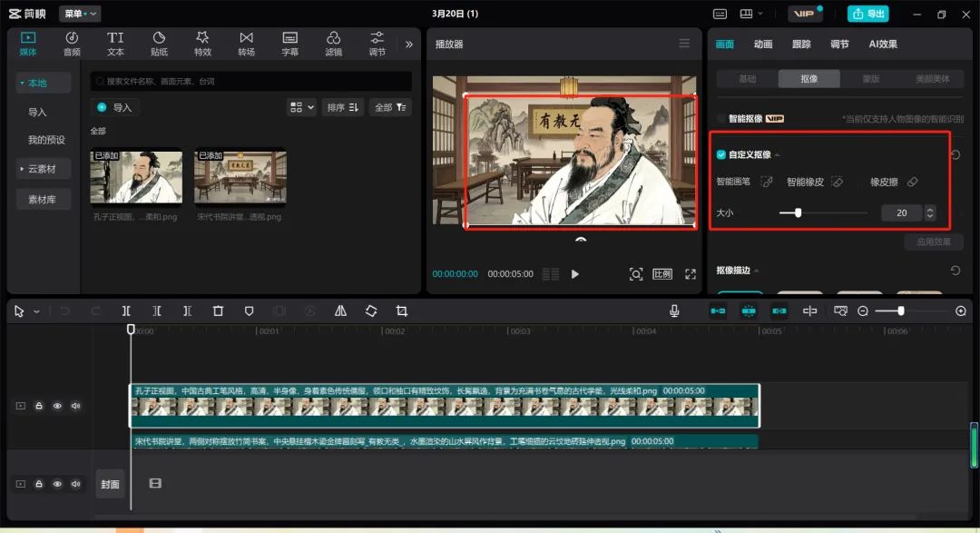Collapse the 本地 tree item
The height and width of the screenshot is (533, 980).
(x=22, y=83)
